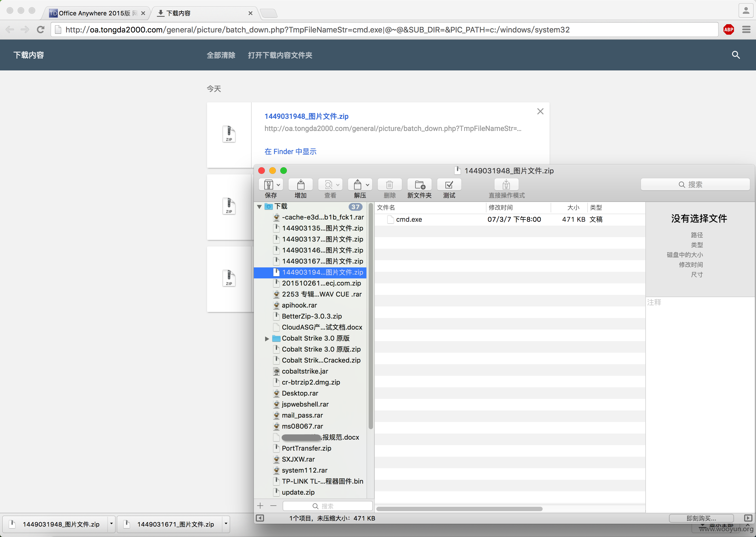Click the Delete (删除) trash icon
This screenshot has width=756, height=537.
click(x=389, y=185)
